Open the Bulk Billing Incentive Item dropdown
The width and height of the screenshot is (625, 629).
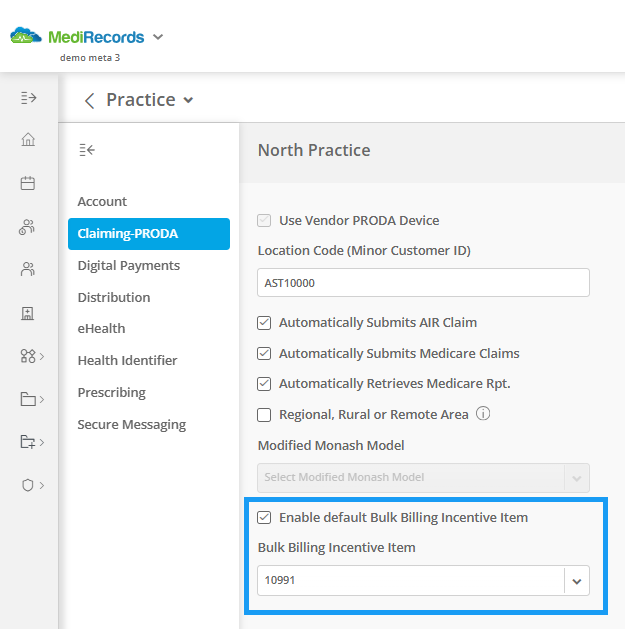423,580
